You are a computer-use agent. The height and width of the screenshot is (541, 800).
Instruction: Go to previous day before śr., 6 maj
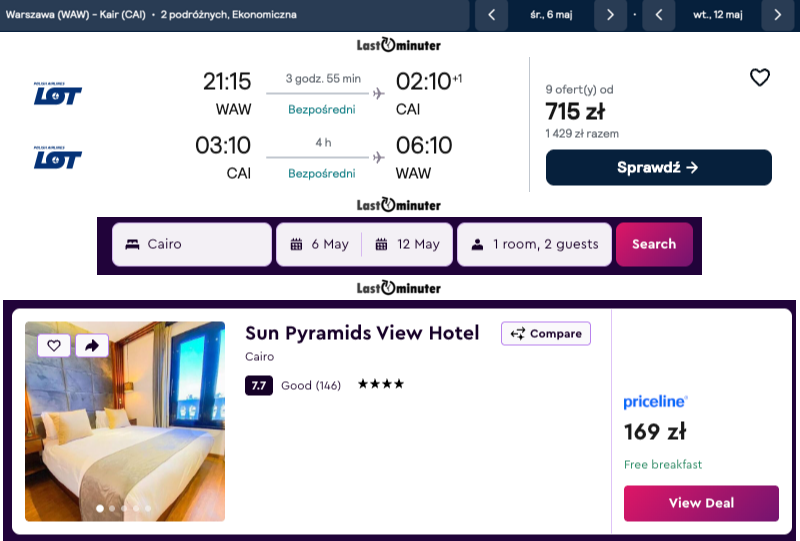point(491,15)
